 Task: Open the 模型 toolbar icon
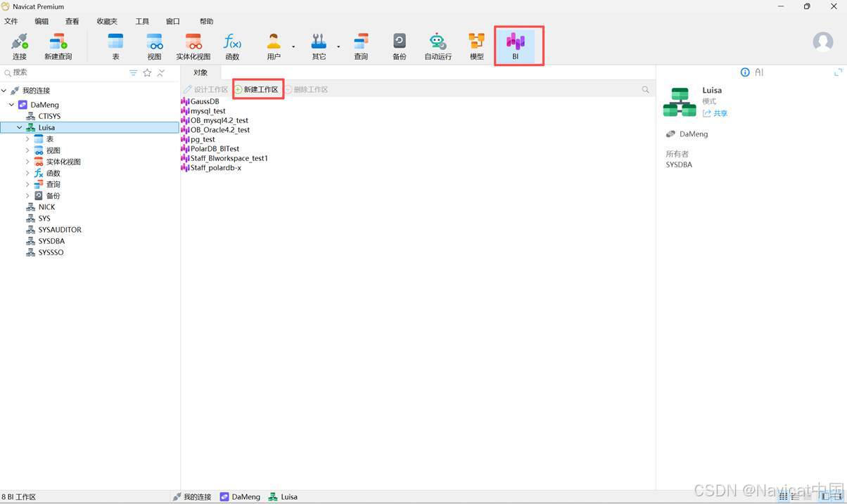[x=477, y=46]
